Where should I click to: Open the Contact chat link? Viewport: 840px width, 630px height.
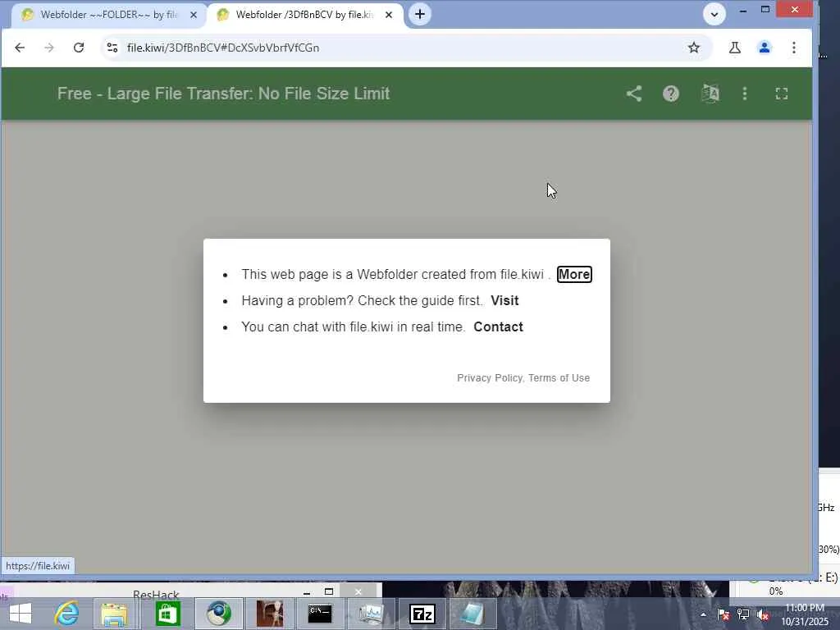[498, 326]
